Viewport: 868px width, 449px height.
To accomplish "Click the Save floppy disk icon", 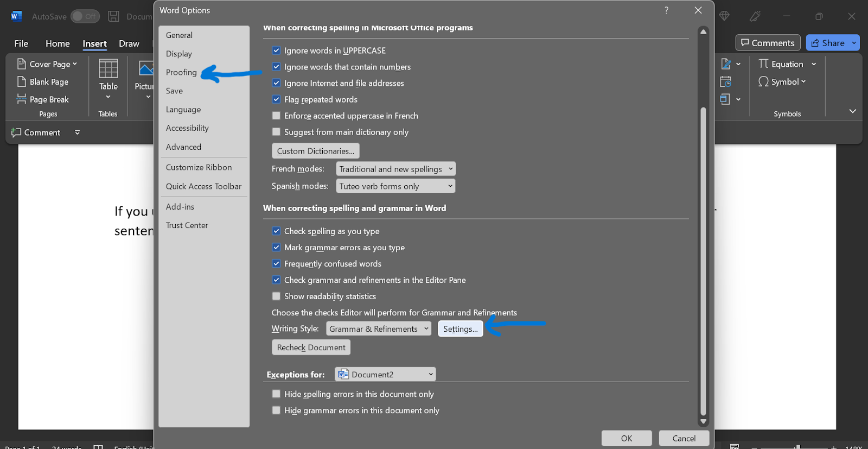I will pos(113,16).
